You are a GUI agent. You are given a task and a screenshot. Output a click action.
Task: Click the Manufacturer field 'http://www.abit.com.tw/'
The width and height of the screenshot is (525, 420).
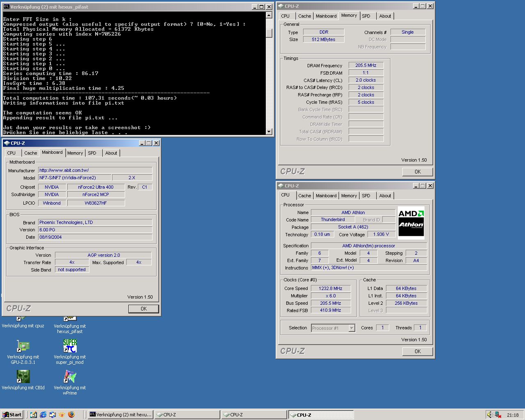[x=95, y=170]
